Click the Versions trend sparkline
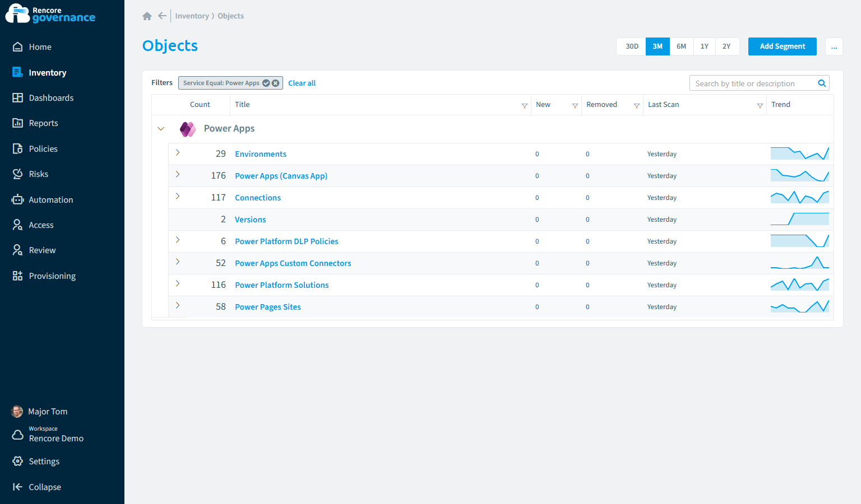861x504 pixels. click(x=799, y=219)
